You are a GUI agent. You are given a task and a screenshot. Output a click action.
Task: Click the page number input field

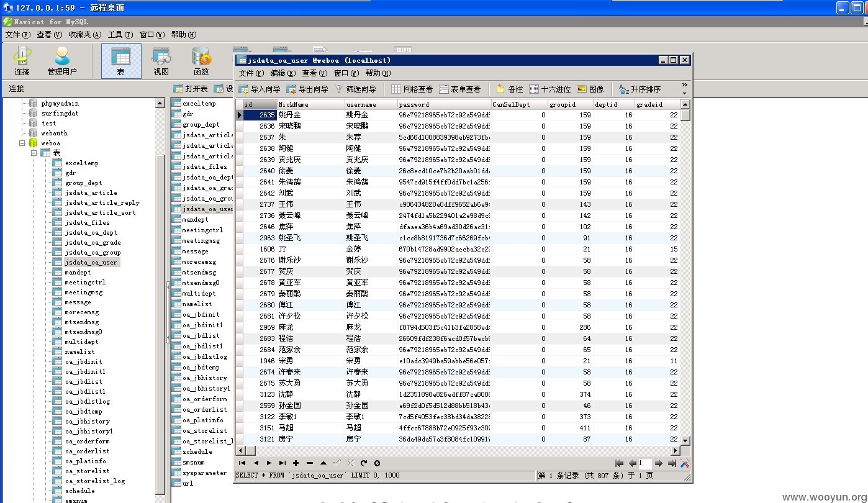(644, 463)
